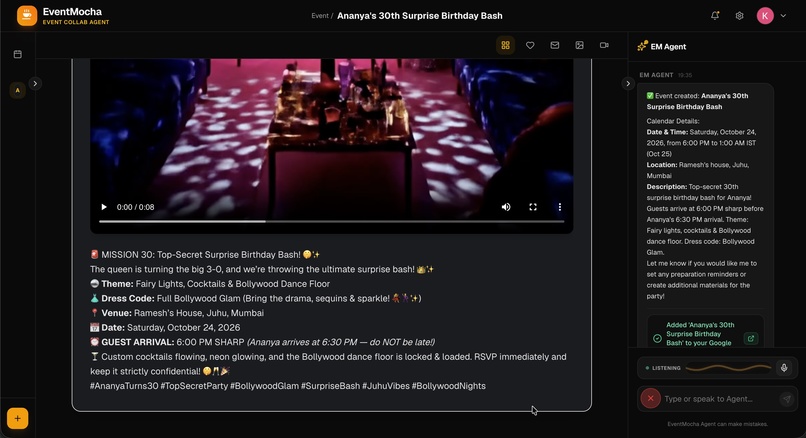Open video more options menu
This screenshot has height=438, width=806.
(559, 207)
